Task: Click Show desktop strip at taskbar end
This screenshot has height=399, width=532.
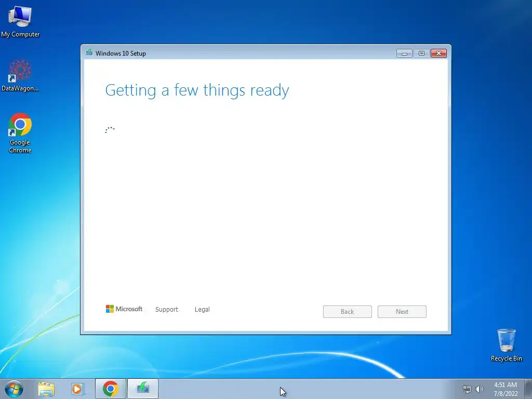Action: point(528,389)
